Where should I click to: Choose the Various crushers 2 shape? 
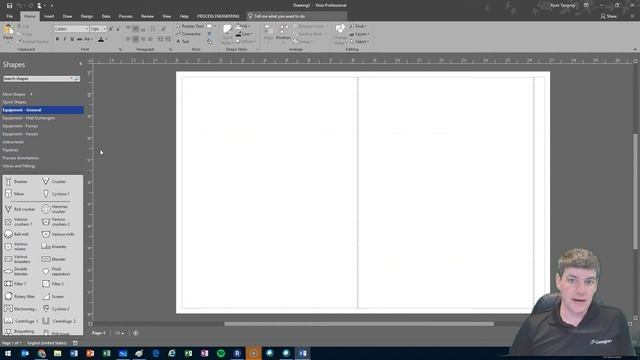coord(56,222)
